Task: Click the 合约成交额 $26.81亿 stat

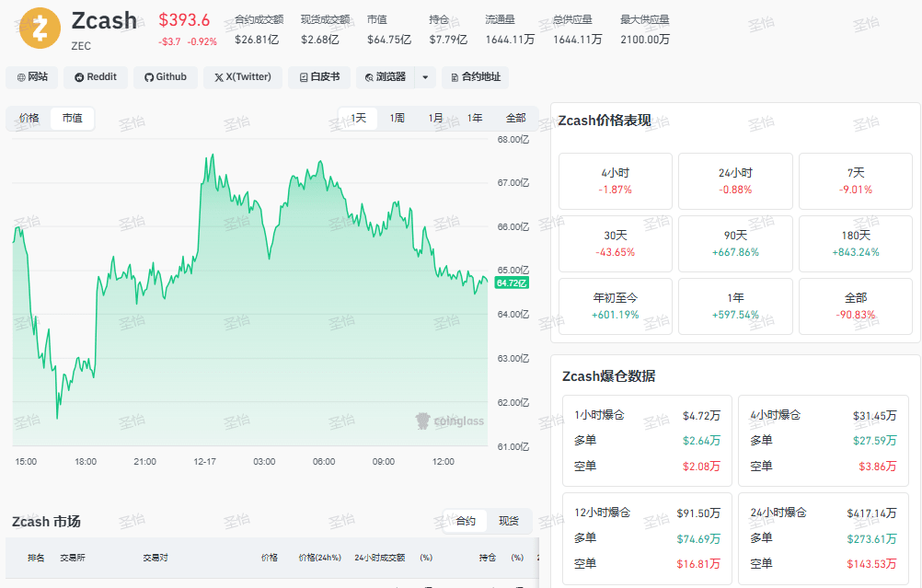Action: [x=259, y=29]
